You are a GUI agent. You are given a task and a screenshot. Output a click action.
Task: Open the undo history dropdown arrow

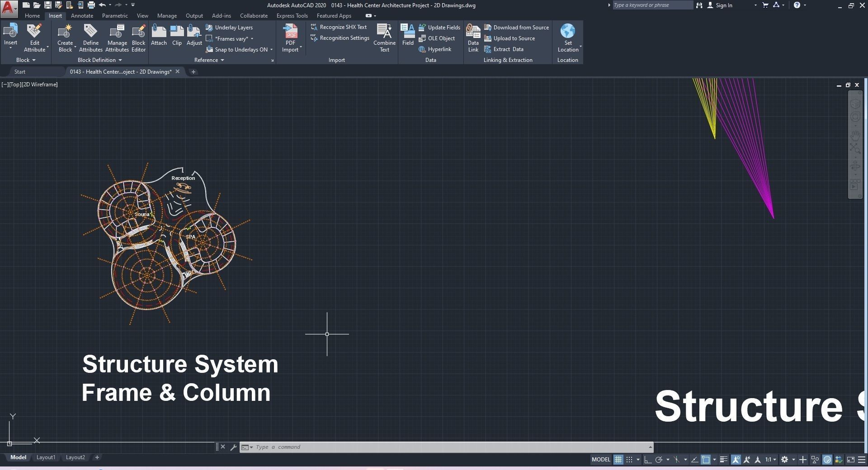(x=110, y=5)
